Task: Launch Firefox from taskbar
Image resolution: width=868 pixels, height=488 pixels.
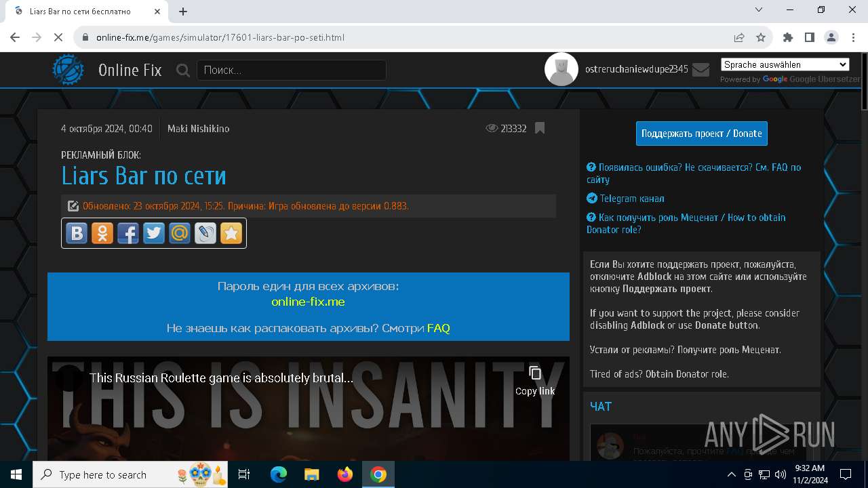Action: (345, 474)
